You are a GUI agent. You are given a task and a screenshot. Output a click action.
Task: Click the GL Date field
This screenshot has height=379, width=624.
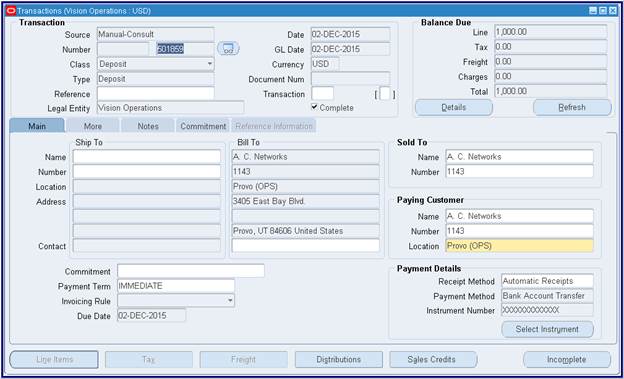pos(351,49)
